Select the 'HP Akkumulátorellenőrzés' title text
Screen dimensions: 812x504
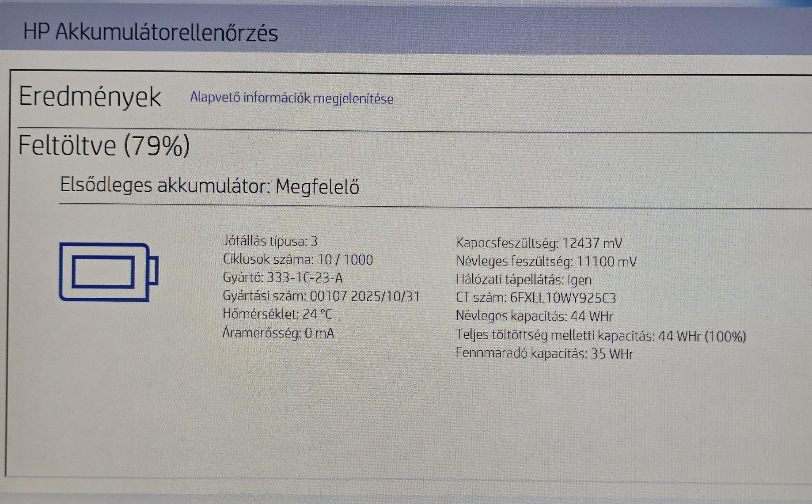150,33
